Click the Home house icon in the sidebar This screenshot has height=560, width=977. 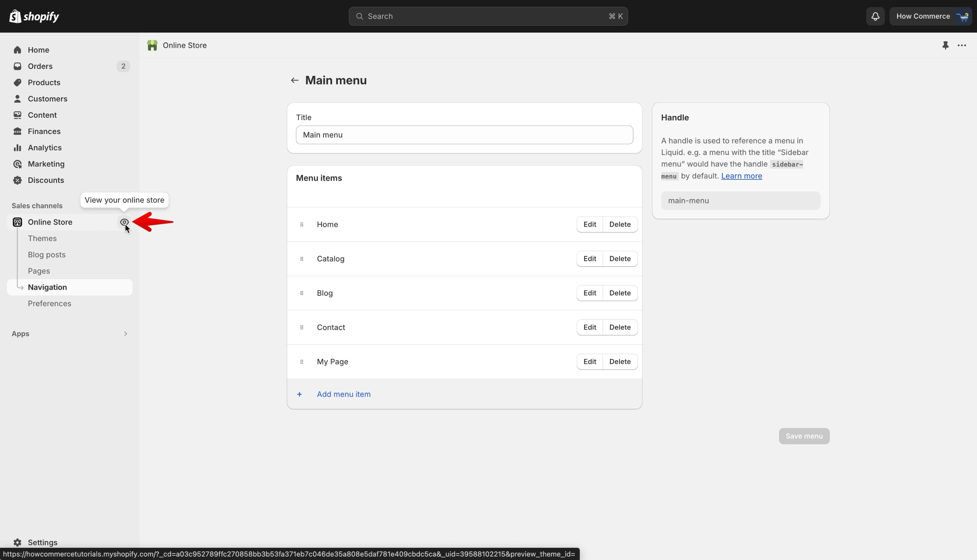pos(17,50)
